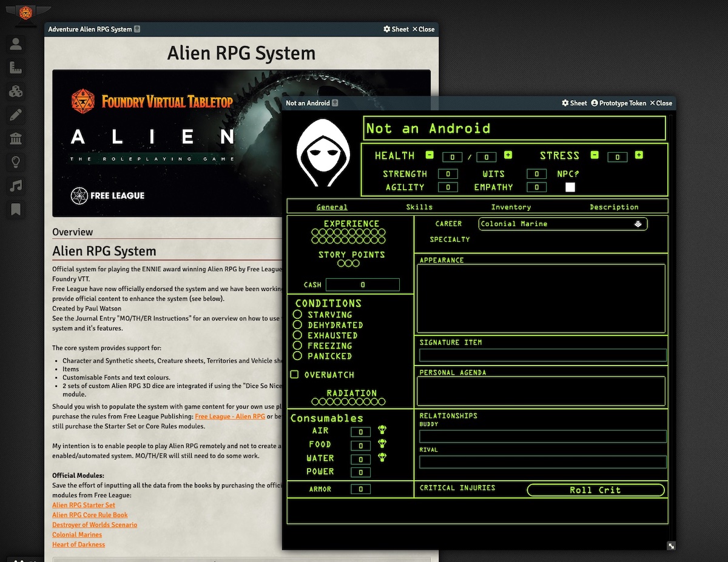
Task: Roll the Air supply icon
Action: pyautogui.click(x=382, y=430)
